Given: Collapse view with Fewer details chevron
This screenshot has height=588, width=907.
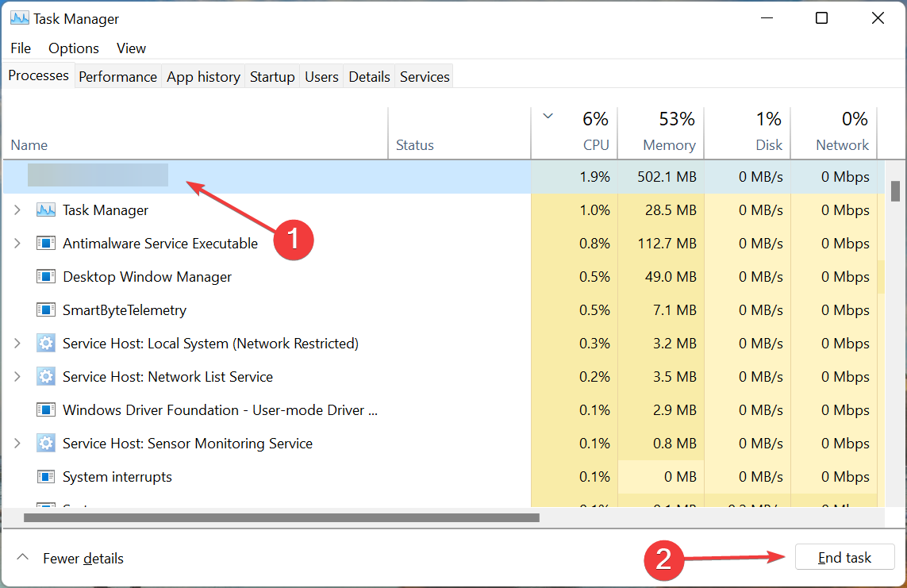Looking at the screenshot, I should click(22, 557).
